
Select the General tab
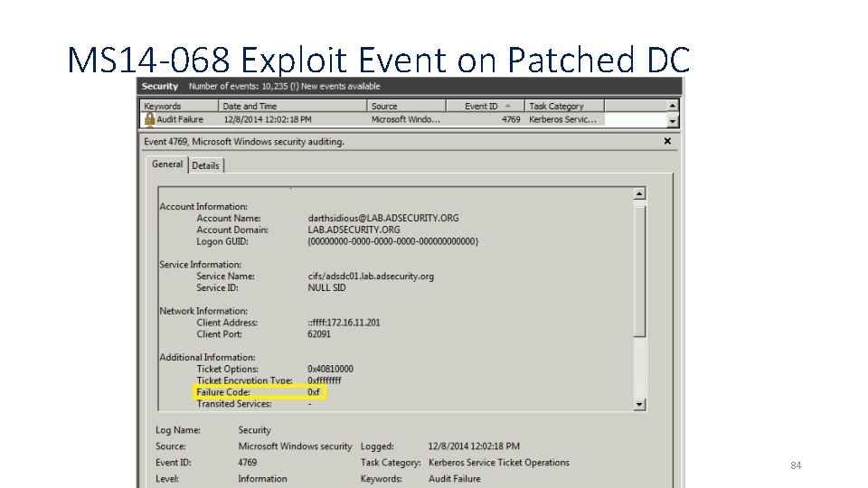[167, 164]
